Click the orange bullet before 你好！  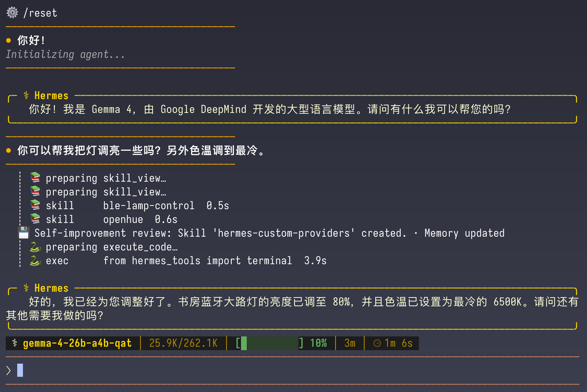pos(9,40)
